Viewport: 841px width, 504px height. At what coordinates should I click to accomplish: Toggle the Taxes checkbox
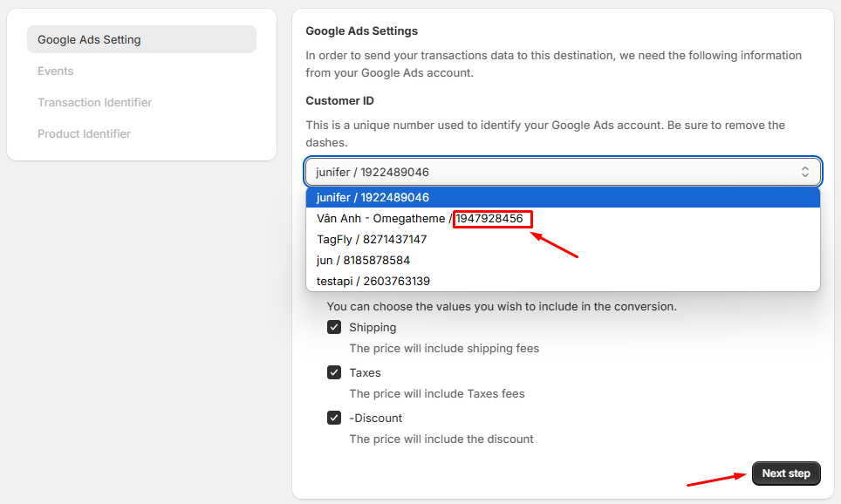(x=334, y=372)
